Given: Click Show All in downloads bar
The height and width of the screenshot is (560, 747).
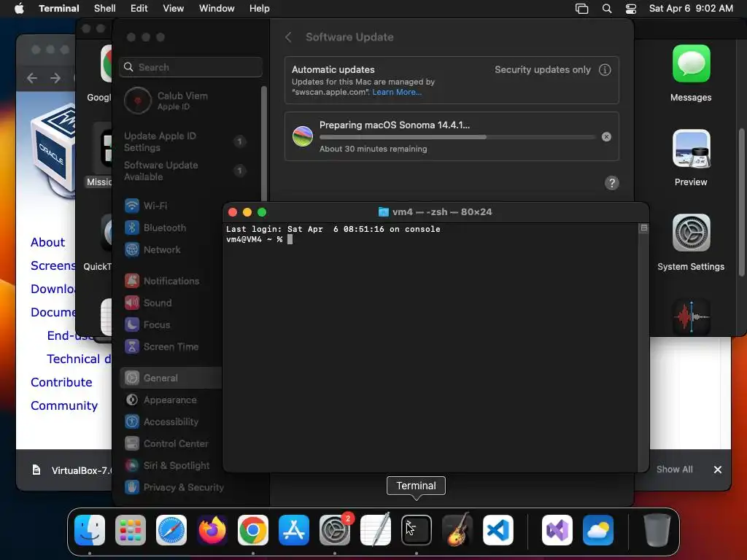Looking at the screenshot, I should point(675,470).
